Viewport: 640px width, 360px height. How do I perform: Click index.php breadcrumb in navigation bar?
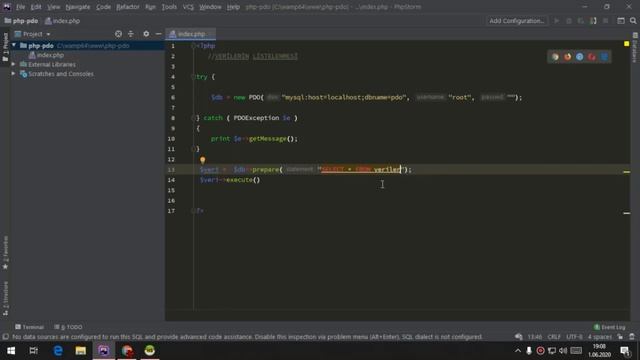pyautogui.click(x=62, y=21)
